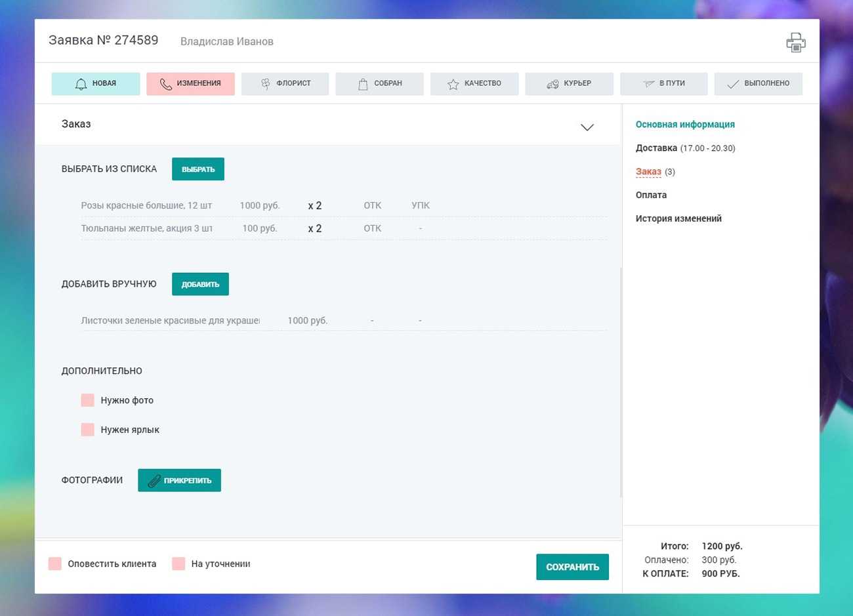Click quantity x 2 for yellow tulips
This screenshot has height=616, width=853.
pos(315,228)
